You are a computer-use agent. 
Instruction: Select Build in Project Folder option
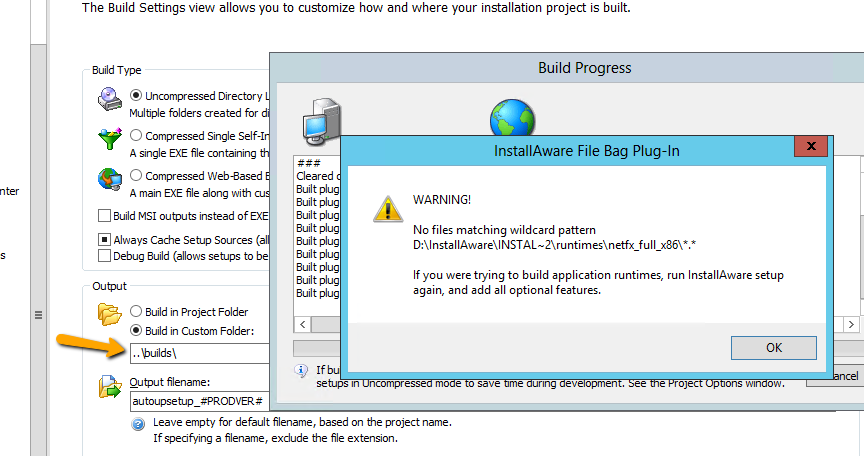point(136,311)
